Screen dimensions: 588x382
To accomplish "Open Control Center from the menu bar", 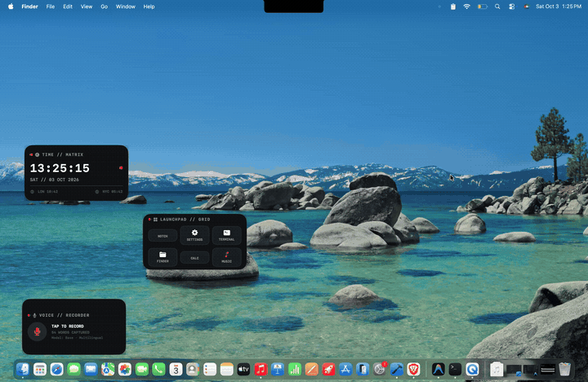I will point(511,7).
